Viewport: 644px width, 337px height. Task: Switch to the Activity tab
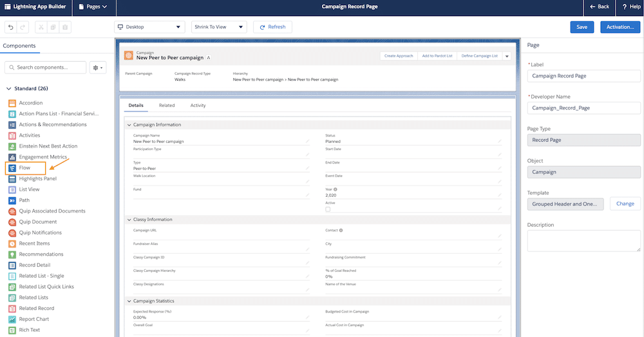coord(198,106)
